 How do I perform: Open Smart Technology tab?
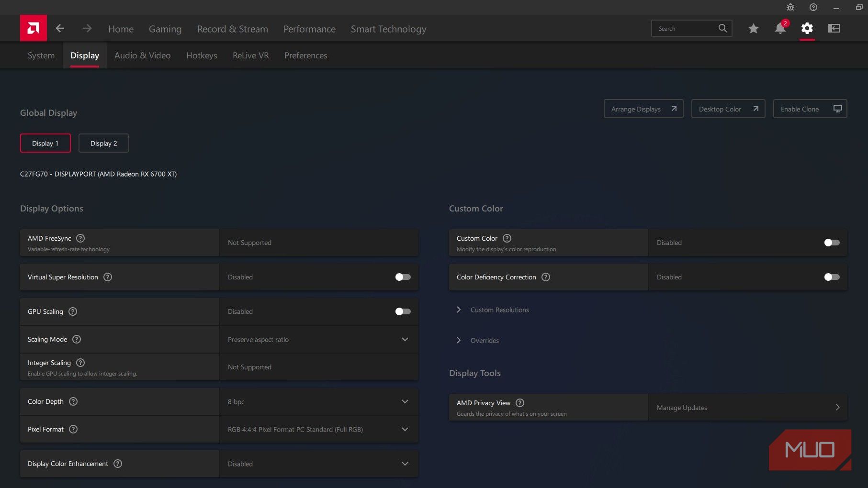(388, 29)
